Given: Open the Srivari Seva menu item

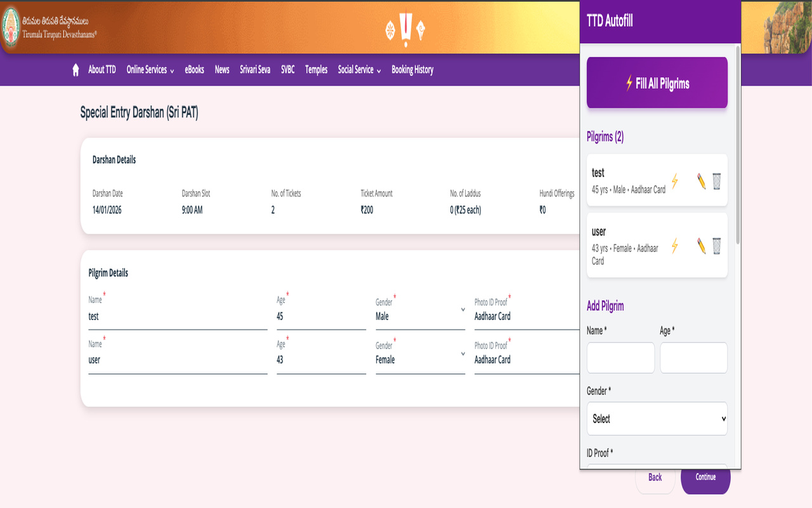Looking at the screenshot, I should 255,70.
